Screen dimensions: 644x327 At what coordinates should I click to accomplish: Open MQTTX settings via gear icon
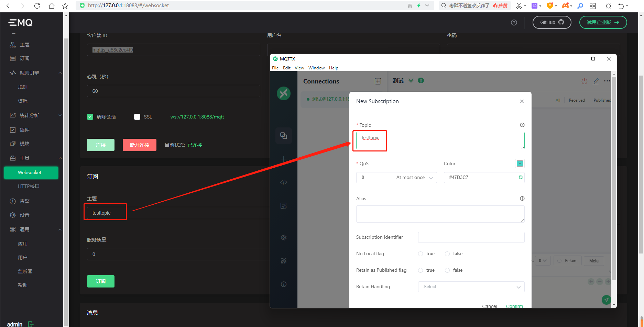click(284, 237)
